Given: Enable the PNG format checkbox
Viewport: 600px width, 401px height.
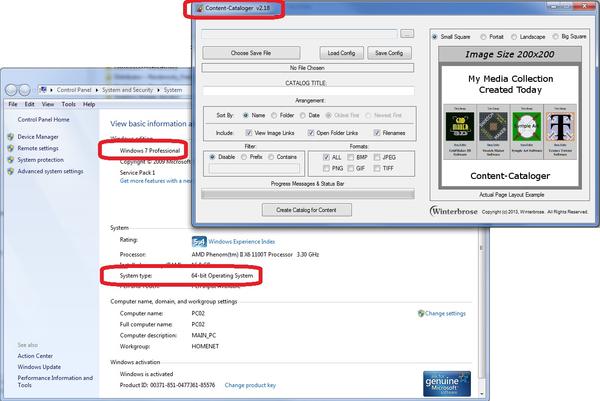Looking at the screenshot, I should (x=326, y=168).
